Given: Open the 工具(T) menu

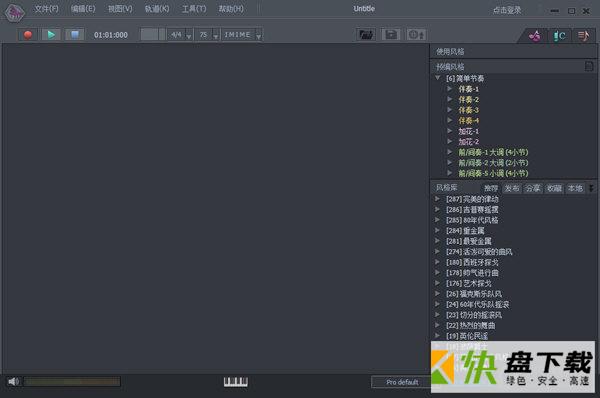Looking at the screenshot, I should point(194,9).
